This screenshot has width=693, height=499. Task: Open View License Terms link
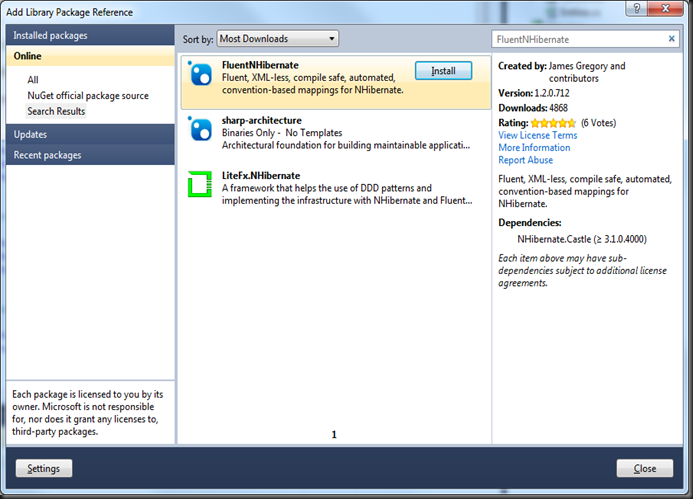point(537,135)
